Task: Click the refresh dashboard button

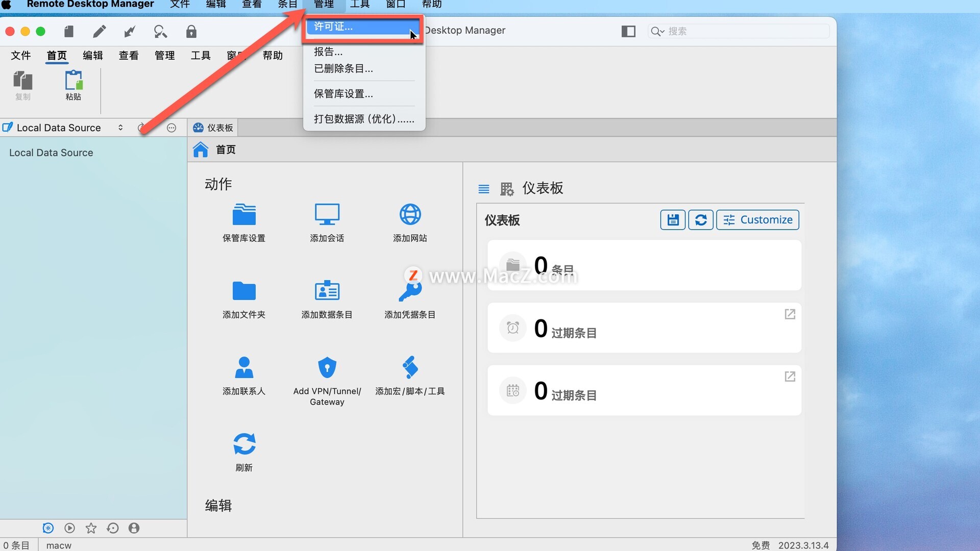Action: [x=700, y=220]
